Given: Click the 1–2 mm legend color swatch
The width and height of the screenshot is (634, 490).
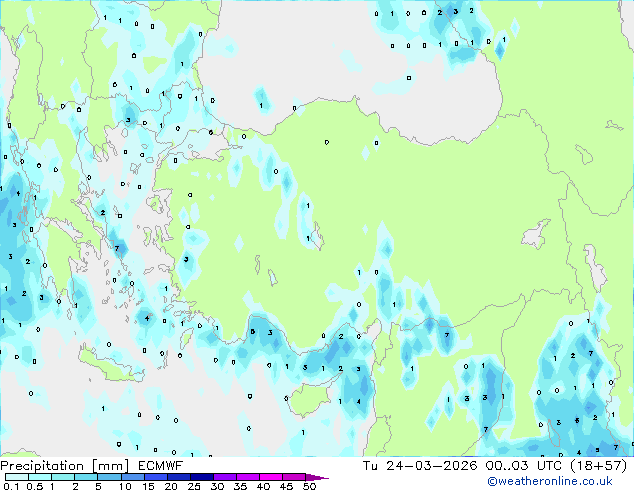Looking at the screenshot, I should coord(63,477).
